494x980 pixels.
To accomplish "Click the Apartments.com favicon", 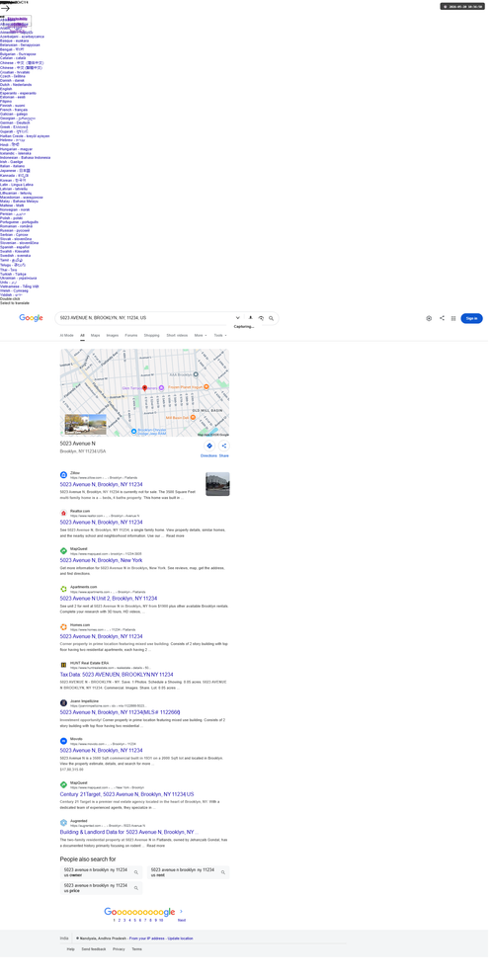I will (64, 589).
